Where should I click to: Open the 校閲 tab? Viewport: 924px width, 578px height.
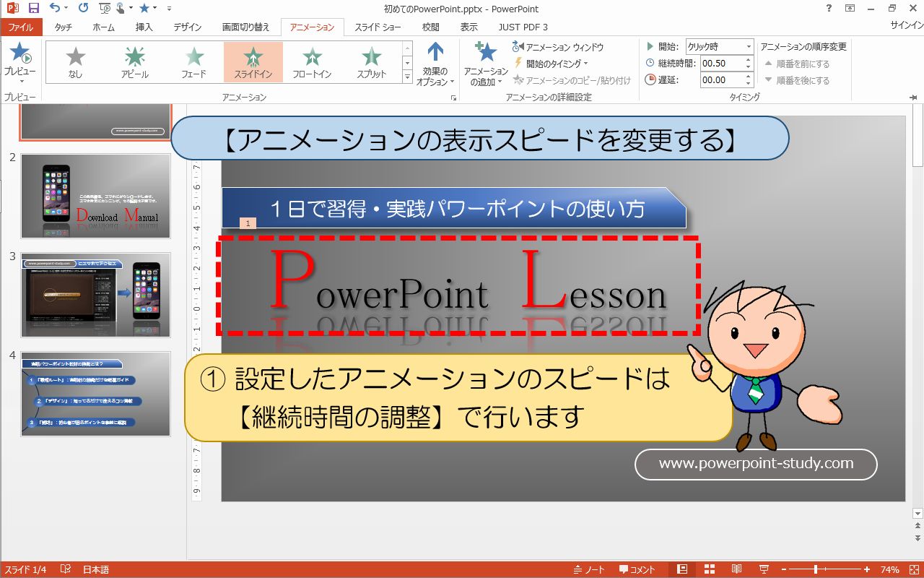[x=431, y=27]
